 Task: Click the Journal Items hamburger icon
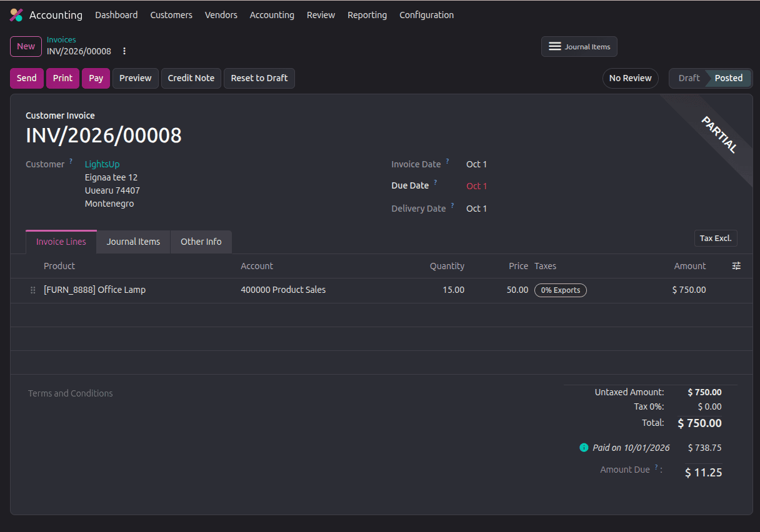tap(554, 46)
